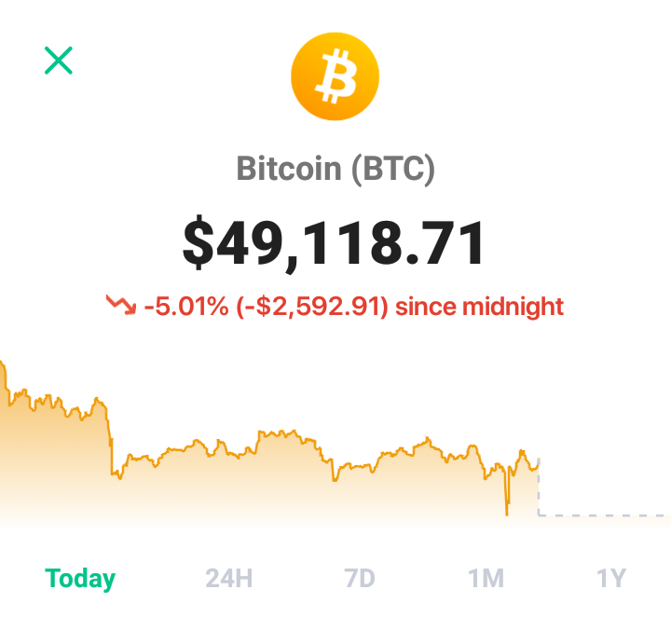This screenshot has height=644, width=671.
Task: Click the $49,118.71 price value
Action: (333, 243)
